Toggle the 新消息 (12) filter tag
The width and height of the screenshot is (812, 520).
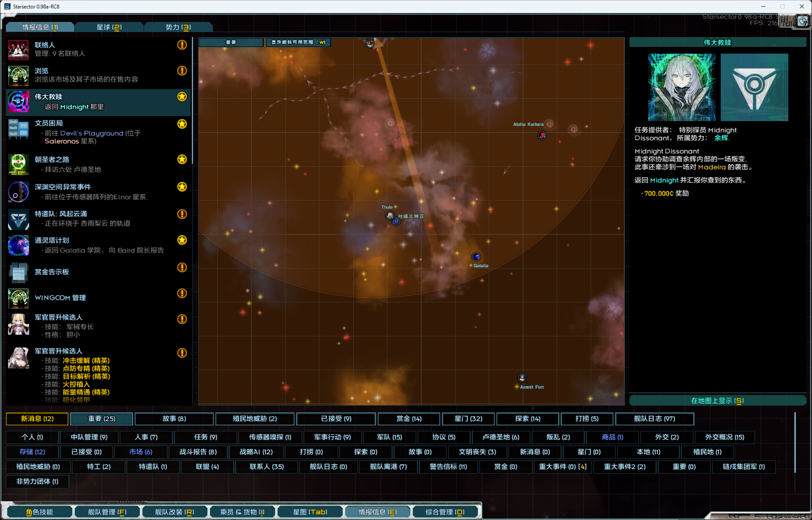(x=37, y=419)
